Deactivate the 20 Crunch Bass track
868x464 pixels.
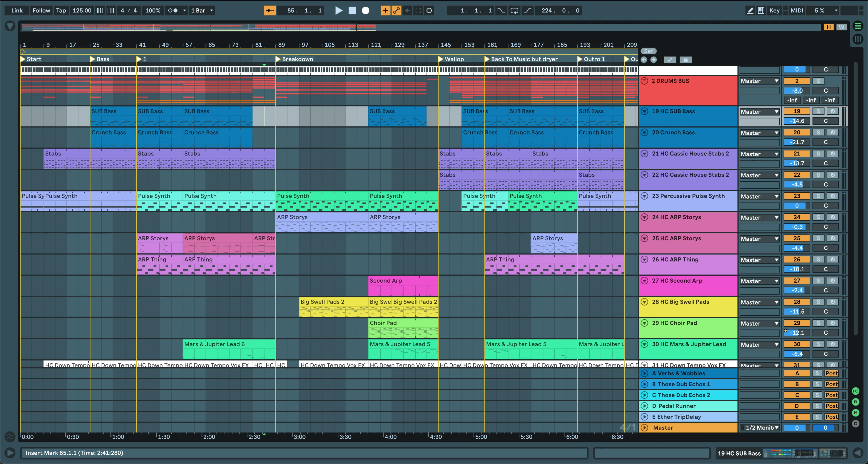point(797,132)
